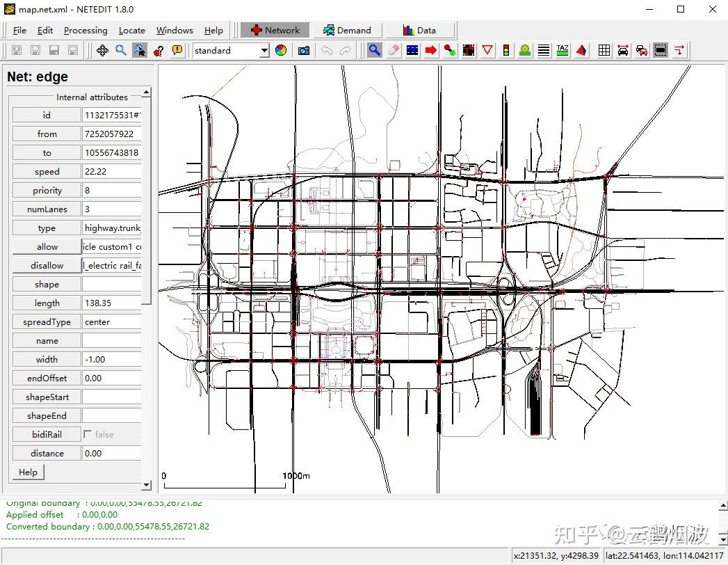
Task: Open the Locate menu
Action: pyautogui.click(x=131, y=30)
